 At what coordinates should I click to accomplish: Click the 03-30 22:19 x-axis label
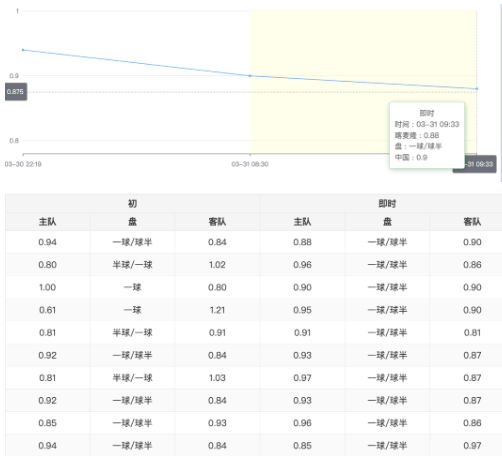point(23,164)
